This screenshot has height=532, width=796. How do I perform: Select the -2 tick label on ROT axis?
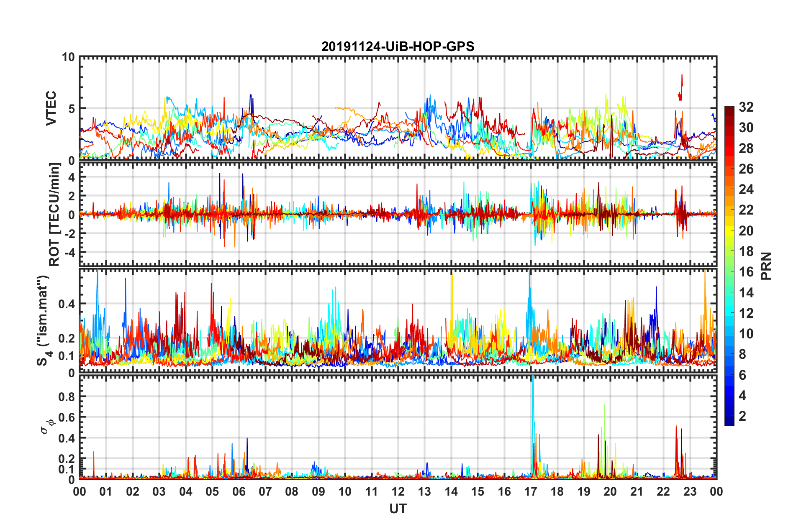coord(69,234)
